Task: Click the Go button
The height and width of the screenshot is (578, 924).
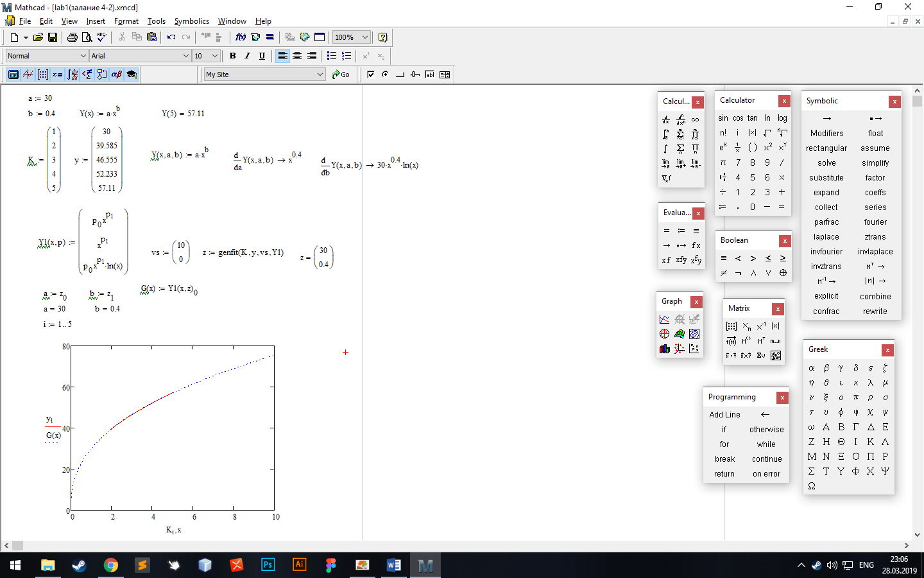Action: [x=341, y=74]
